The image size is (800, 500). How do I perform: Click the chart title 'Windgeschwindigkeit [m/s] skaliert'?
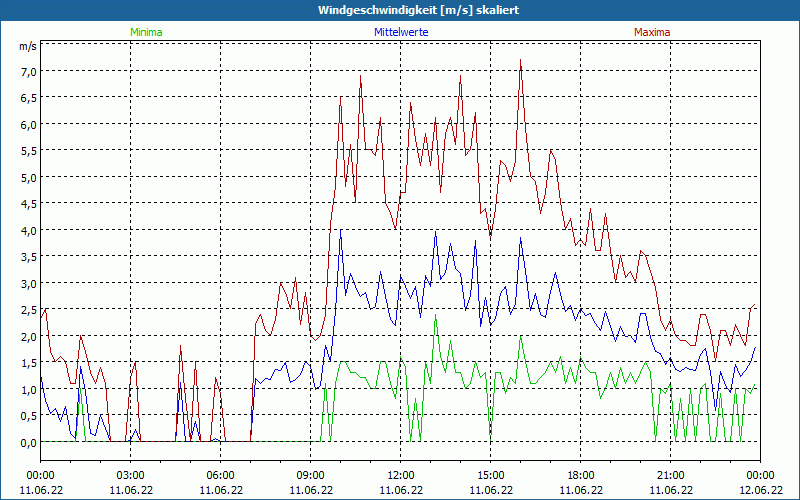[418, 10]
